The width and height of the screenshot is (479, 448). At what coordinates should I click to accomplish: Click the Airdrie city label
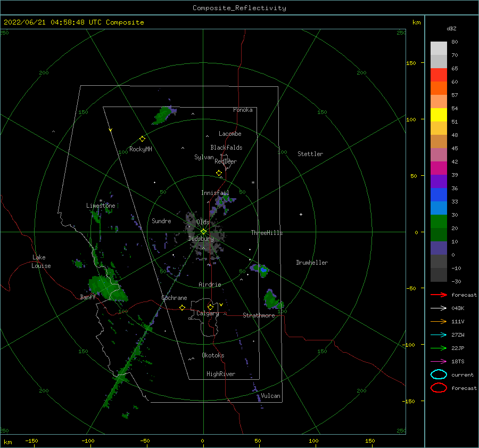coord(210,284)
